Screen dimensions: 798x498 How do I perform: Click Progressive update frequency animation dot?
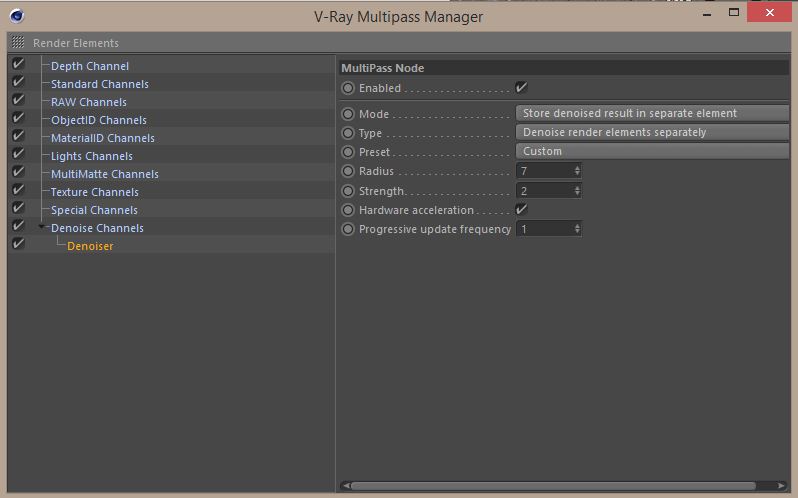(348, 229)
